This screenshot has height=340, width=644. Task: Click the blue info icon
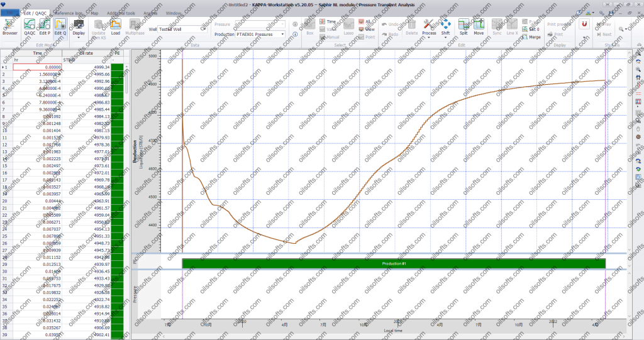pyautogui.click(x=295, y=34)
